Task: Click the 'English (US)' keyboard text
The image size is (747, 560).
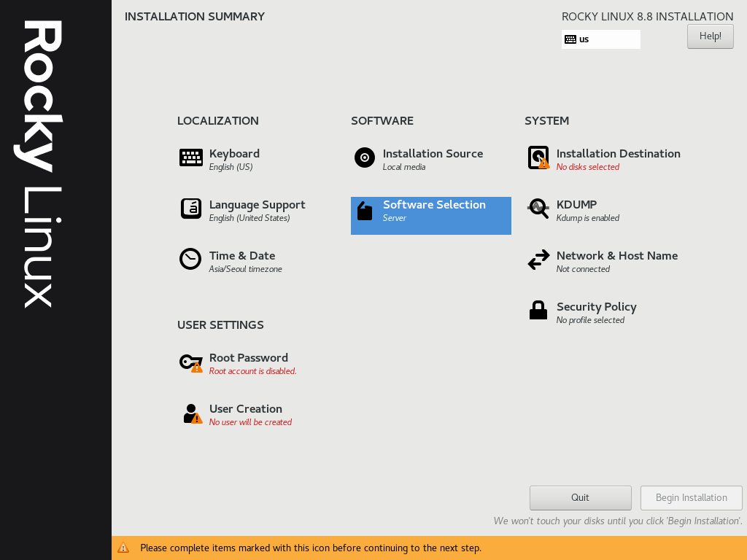Action: (x=231, y=167)
